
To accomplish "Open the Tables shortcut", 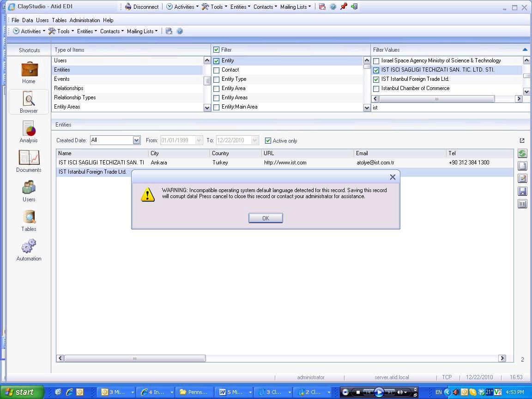I will click(x=29, y=221).
